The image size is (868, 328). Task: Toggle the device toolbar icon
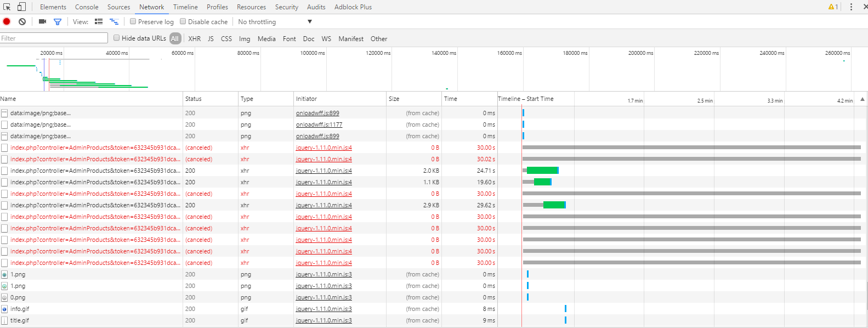point(21,7)
